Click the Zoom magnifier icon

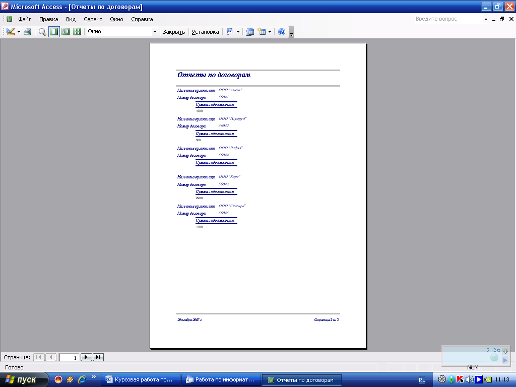42,32
